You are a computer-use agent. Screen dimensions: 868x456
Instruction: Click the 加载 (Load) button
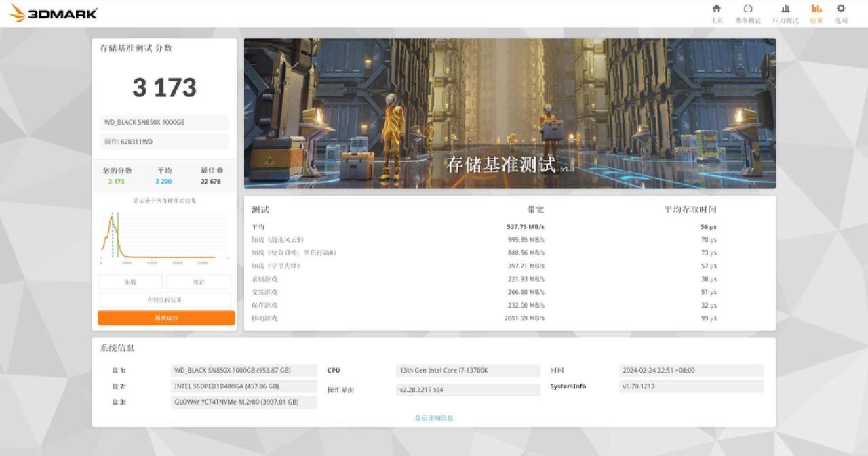click(x=130, y=282)
